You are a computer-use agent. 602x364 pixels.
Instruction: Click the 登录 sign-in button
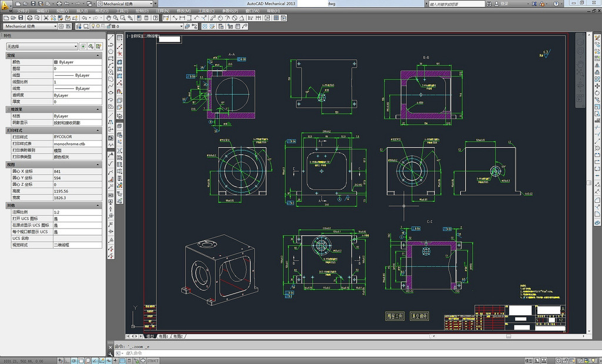click(504, 4)
